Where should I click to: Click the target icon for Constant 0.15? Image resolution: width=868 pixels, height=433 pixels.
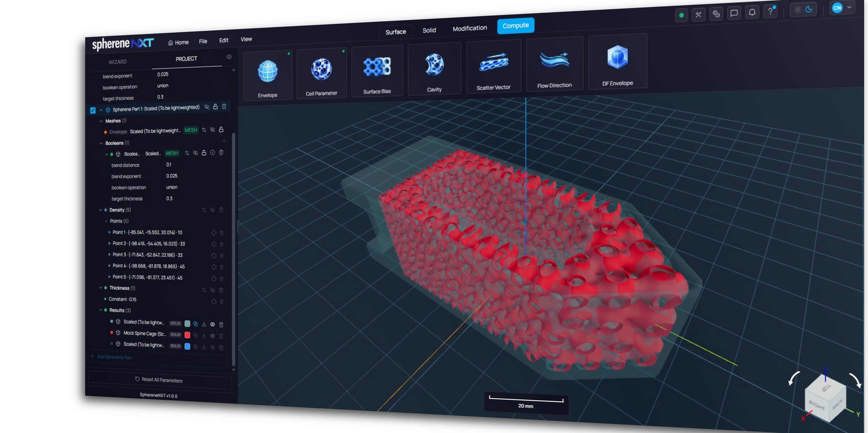[x=214, y=302]
